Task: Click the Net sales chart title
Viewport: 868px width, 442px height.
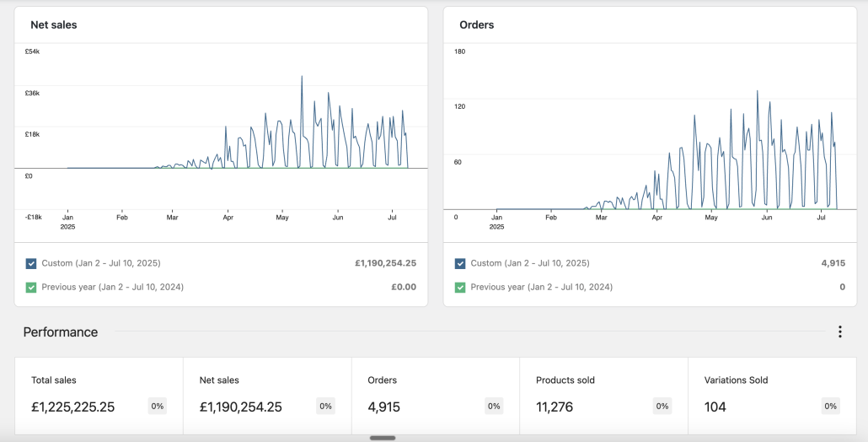Action: click(x=54, y=25)
